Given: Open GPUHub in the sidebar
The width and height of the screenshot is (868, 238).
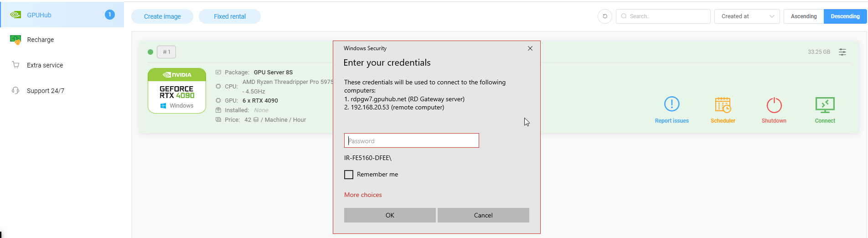Looking at the screenshot, I should coord(39,15).
